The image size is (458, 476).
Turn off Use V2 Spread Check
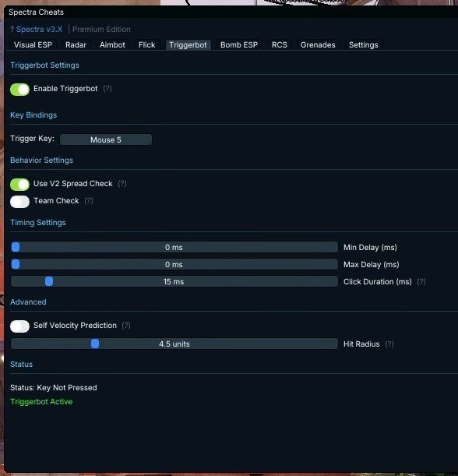pos(19,185)
